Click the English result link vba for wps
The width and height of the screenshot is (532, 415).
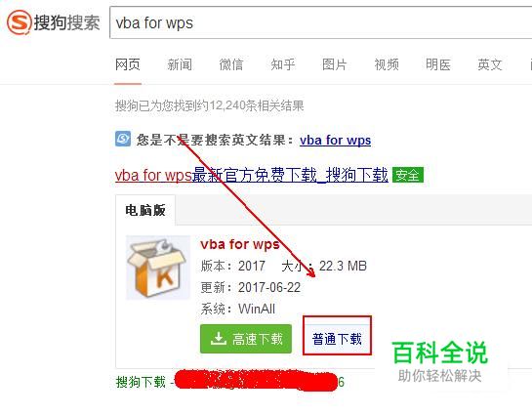[x=335, y=140]
